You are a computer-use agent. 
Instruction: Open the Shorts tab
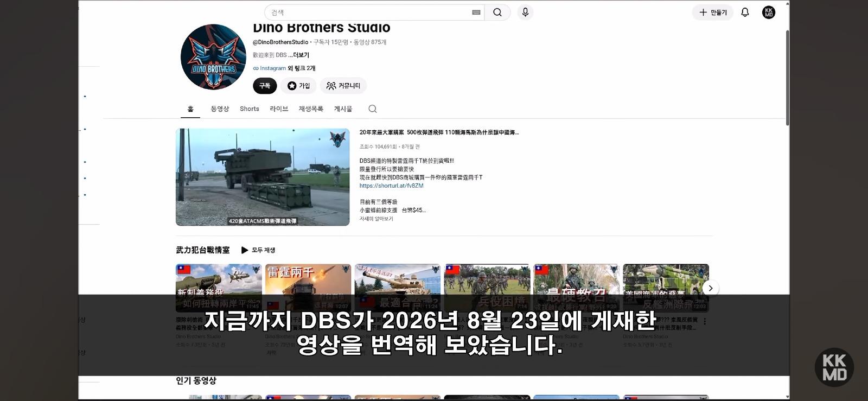[250, 109]
